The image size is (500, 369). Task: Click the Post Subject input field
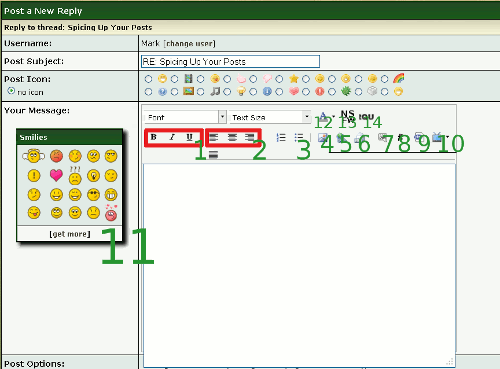(230, 62)
